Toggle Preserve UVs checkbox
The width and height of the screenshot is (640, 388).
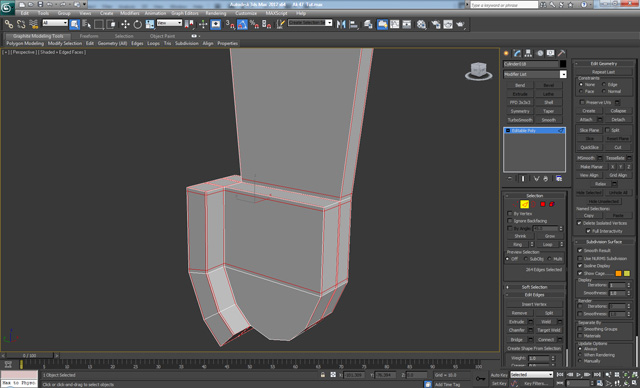pos(582,102)
